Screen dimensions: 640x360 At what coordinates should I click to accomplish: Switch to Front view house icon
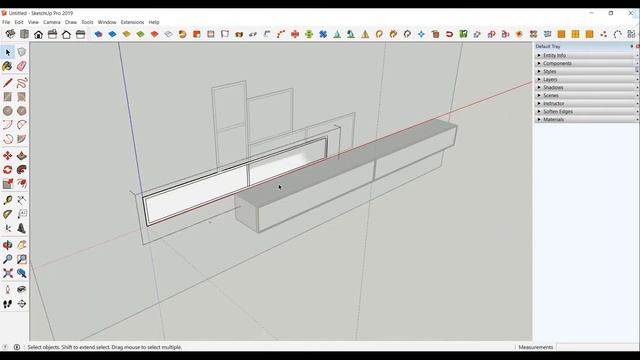(38, 34)
